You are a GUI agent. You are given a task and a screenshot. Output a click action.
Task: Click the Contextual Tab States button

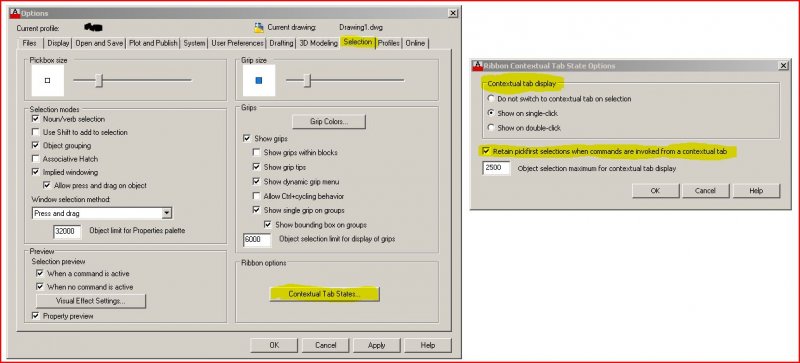click(324, 294)
